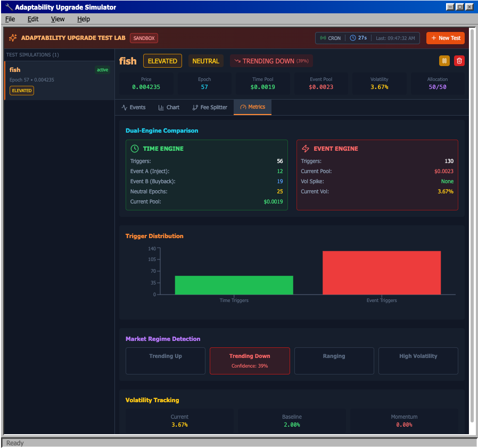
Task: Click the 27s countdown timer
Action: [362, 38]
